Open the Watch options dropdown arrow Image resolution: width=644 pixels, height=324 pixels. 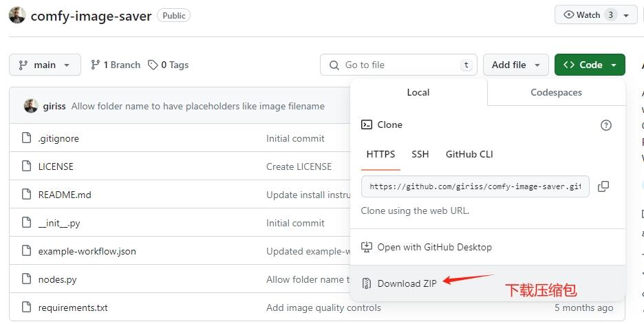pos(626,15)
